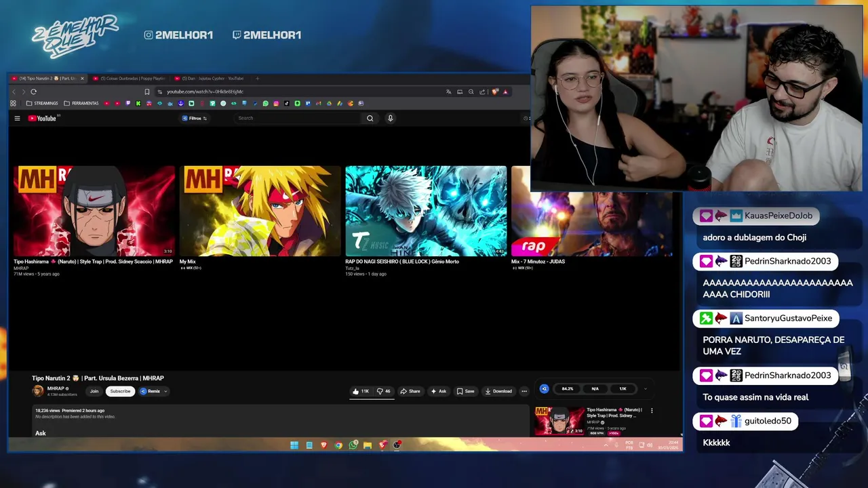The image size is (868, 488).
Task: Dislike the video showing 46 dislikes
Action: (384, 391)
